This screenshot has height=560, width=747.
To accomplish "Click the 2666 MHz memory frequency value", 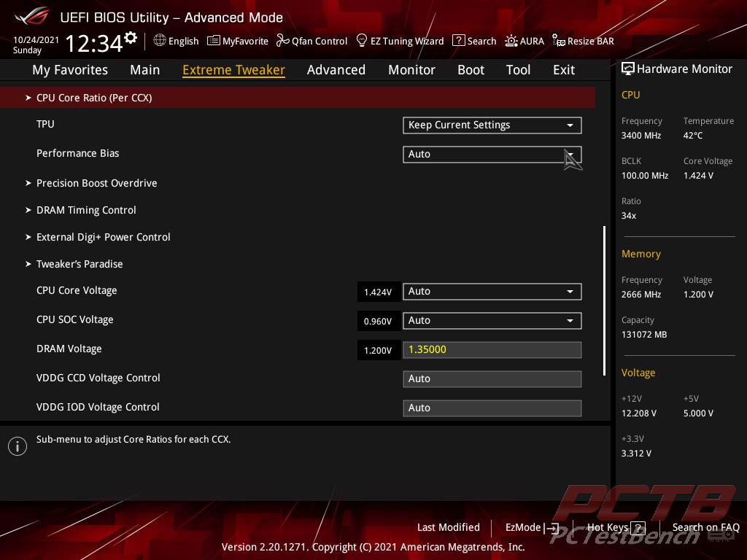I will click(640, 295).
